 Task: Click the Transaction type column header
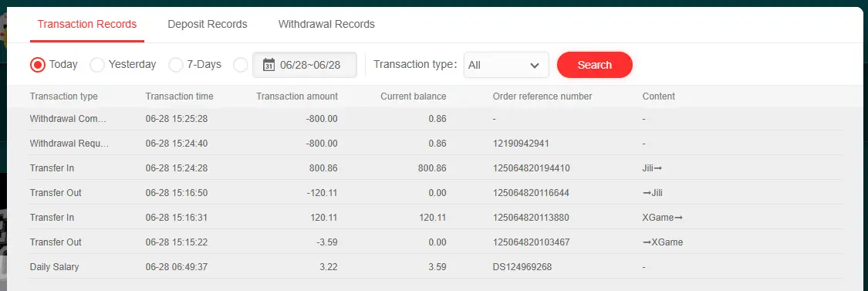tap(64, 96)
